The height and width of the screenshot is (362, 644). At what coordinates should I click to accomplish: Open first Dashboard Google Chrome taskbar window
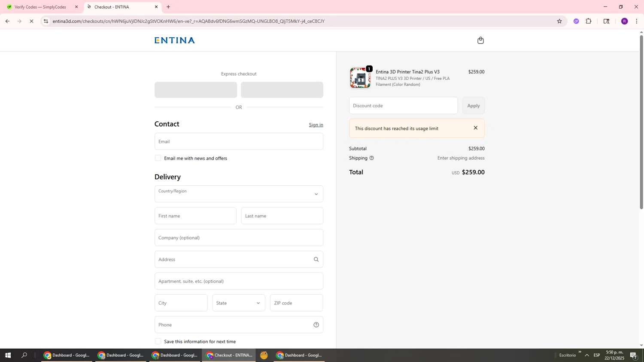67,355
